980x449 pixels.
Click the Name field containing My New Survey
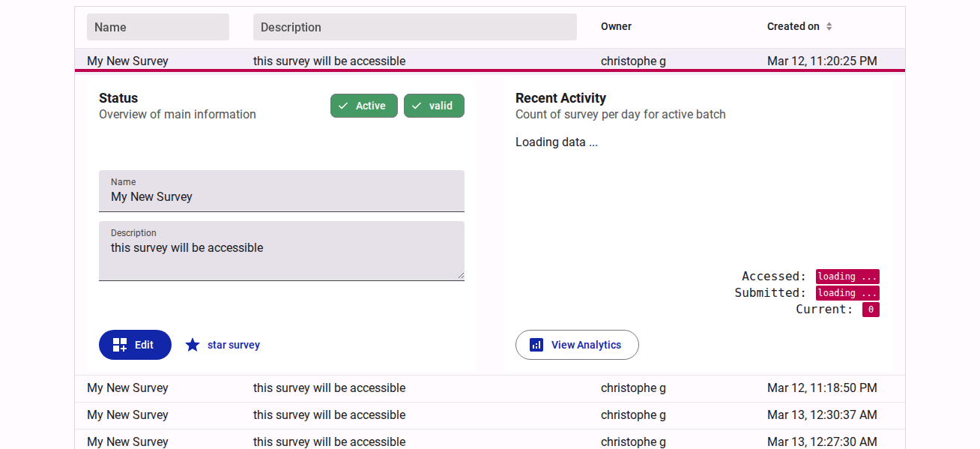[x=282, y=191]
